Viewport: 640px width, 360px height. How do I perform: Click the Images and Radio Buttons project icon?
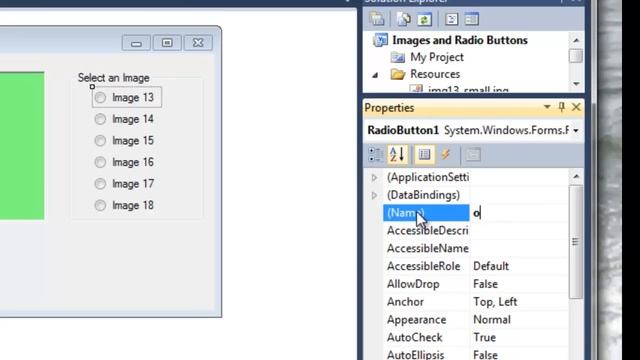tap(380, 40)
